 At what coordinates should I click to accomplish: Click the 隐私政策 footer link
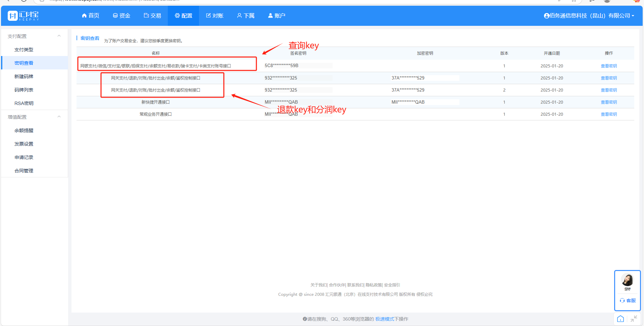(374, 285)
